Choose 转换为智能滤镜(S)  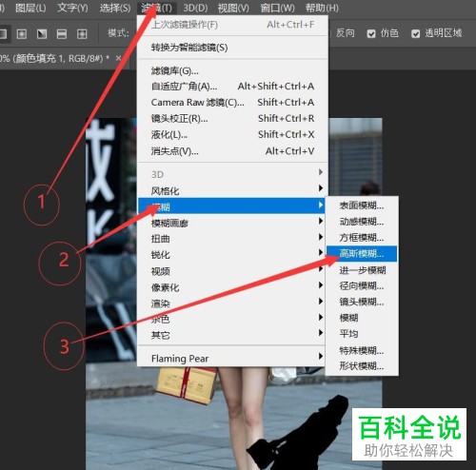232,48
